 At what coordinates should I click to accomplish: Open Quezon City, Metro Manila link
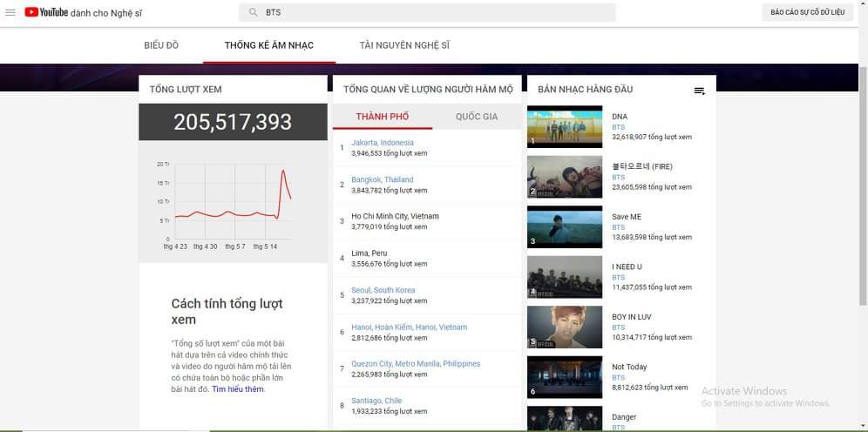point(416,364)
